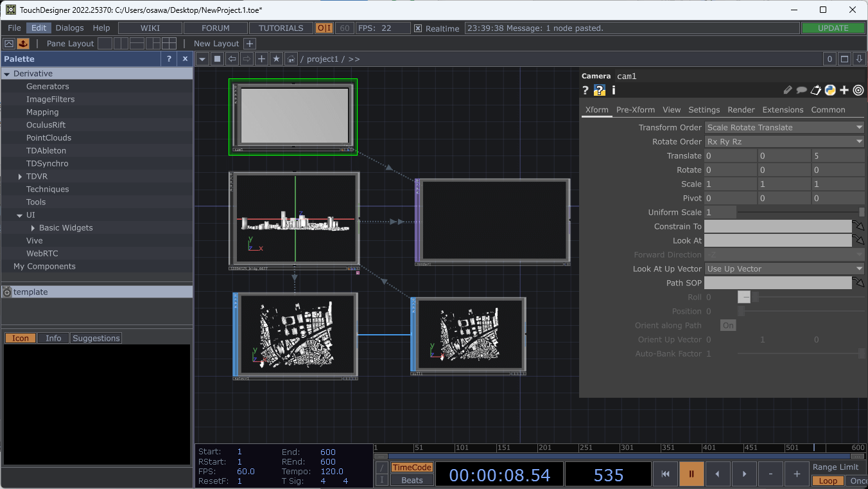Click the copy parameters clipboard icon

[815, 90]
